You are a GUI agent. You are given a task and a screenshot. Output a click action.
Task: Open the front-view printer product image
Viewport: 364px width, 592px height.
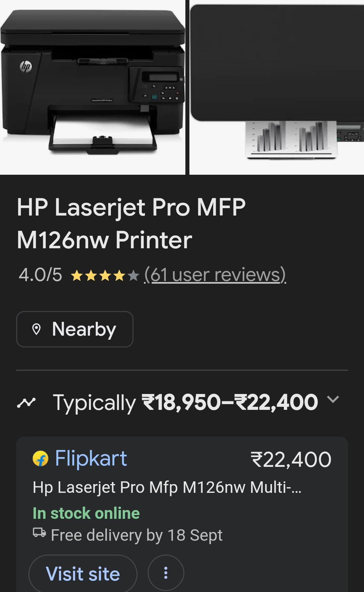tap(92, 87)
